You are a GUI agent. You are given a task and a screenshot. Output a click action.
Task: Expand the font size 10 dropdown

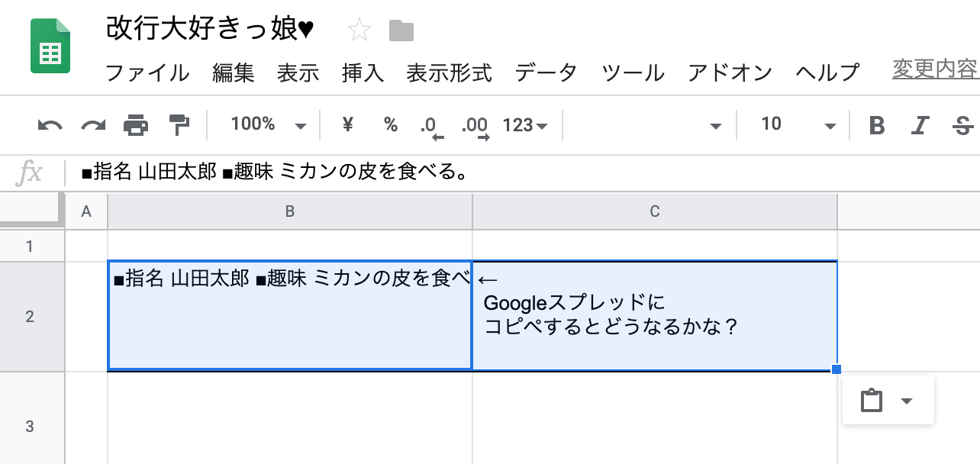tap(798, 125)
